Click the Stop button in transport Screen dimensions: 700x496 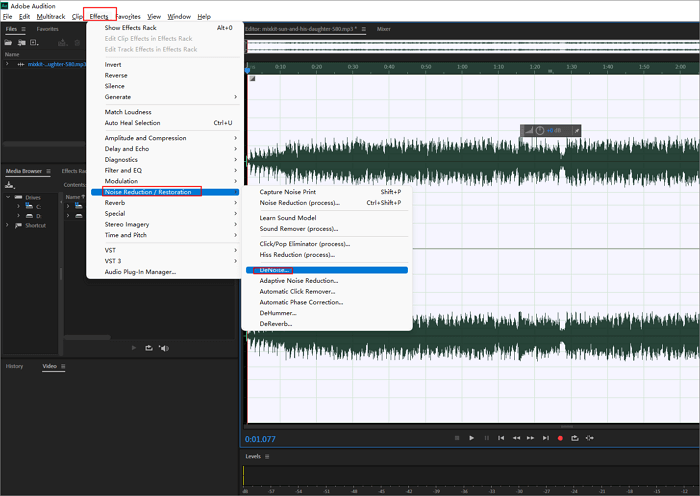point(457,438)
